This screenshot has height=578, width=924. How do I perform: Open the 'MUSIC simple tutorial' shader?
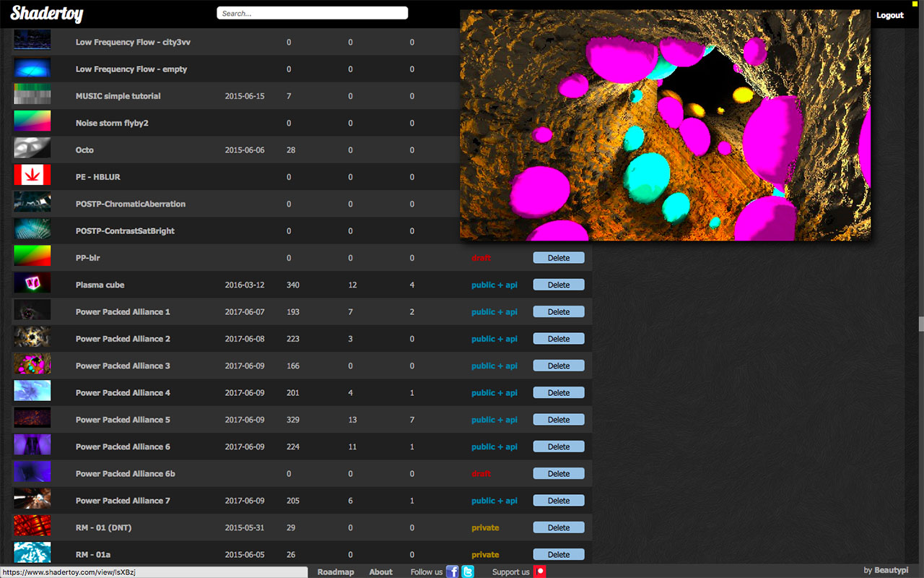[118, 95]
